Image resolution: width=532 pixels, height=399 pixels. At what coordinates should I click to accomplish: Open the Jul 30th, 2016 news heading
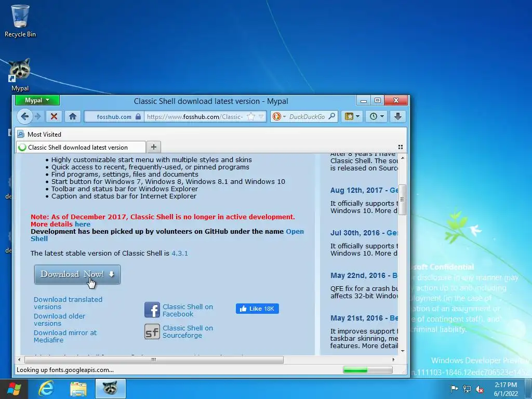tap(364, 233)
